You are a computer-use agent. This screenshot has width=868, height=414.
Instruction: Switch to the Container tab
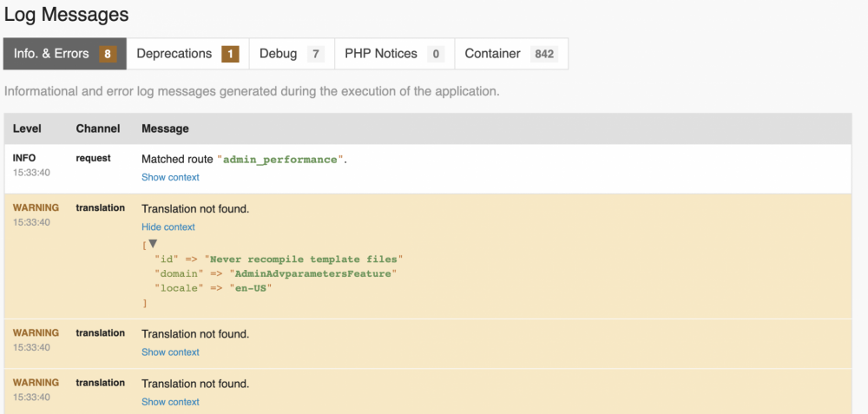tap(492, 54)
